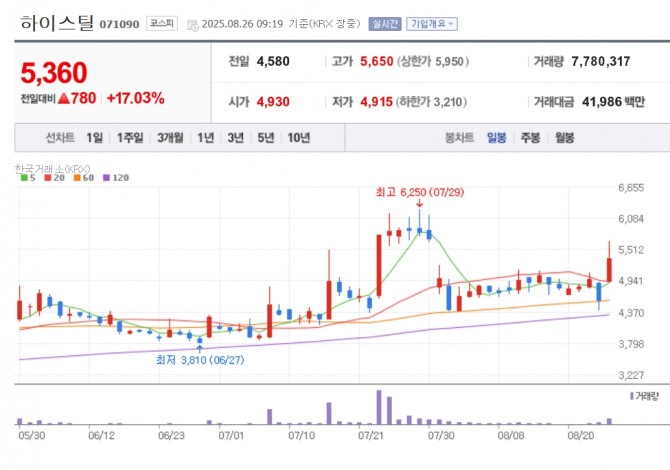The height and width of the screenshot is (470, 670).
Task: Click the 거래대금 value 41,986 백만
Action: [x=613, y=102]
